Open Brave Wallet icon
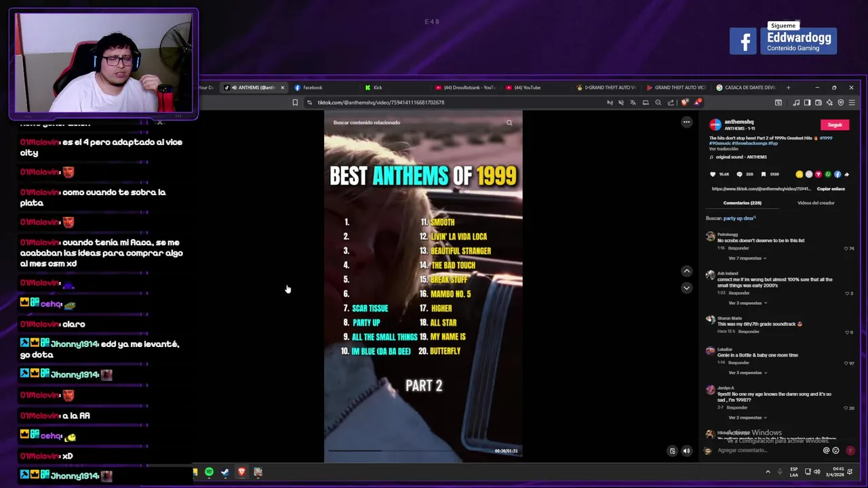The width and height of the screenshot is (868, 488). (x=818, y=102)
